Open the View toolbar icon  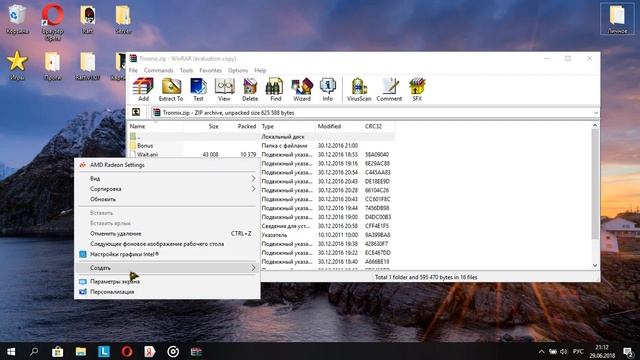point(224,89)
